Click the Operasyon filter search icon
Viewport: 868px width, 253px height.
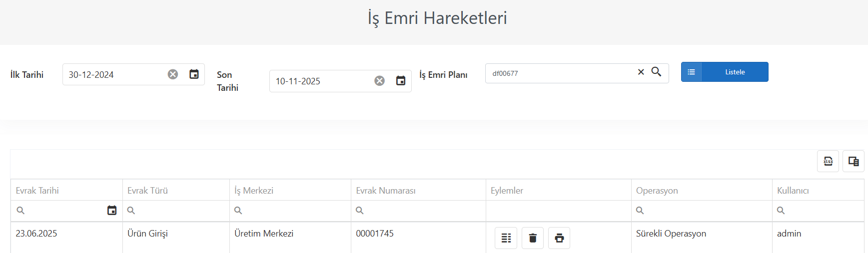640,211
